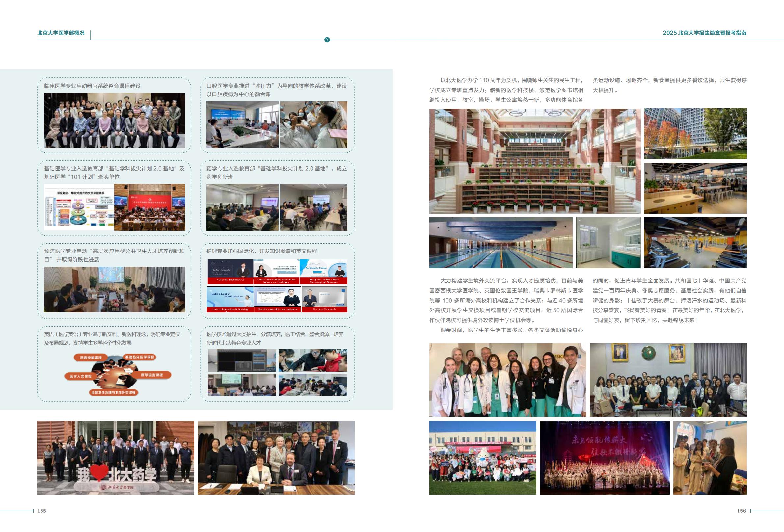Click the red stage choir performance photo
This screenshot has height=532, width=784.
point(604,458)
